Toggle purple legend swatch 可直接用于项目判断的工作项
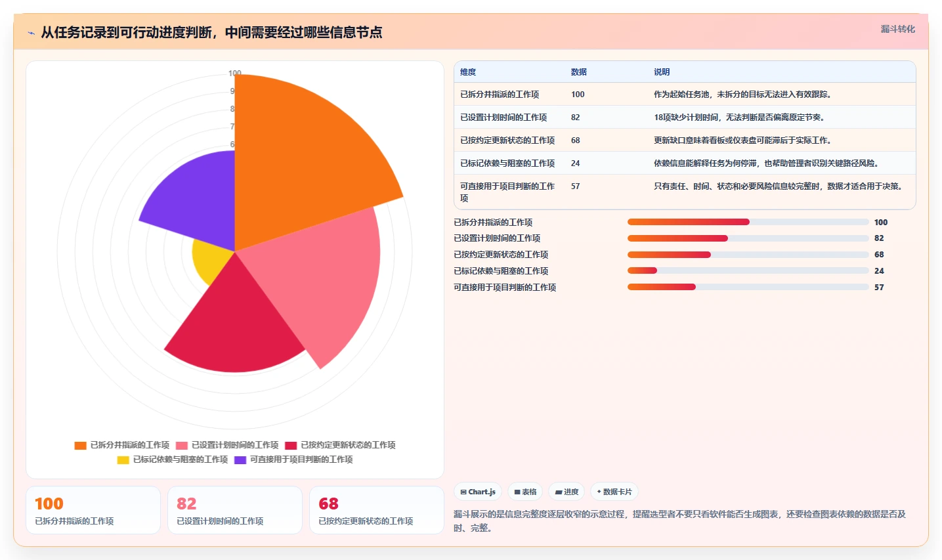This screenshot has height=560, width=942. [240, 460]
